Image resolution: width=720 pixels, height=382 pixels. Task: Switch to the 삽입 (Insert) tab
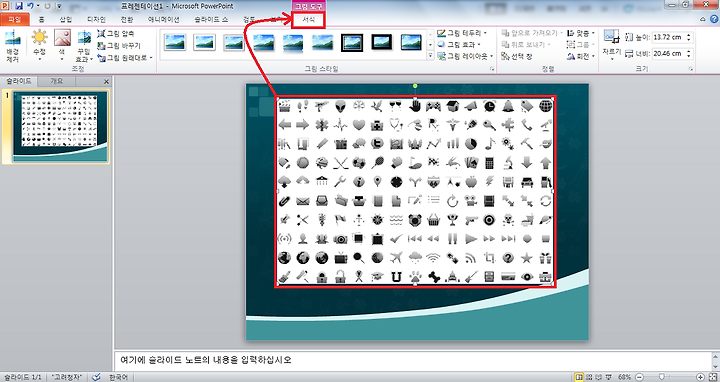click(x=66, y=20)
